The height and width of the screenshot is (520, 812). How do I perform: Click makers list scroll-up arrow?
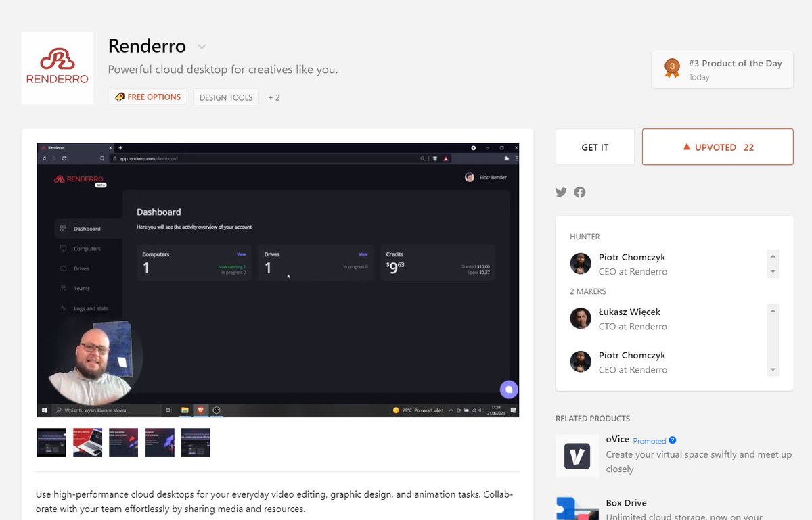[773, 310]
